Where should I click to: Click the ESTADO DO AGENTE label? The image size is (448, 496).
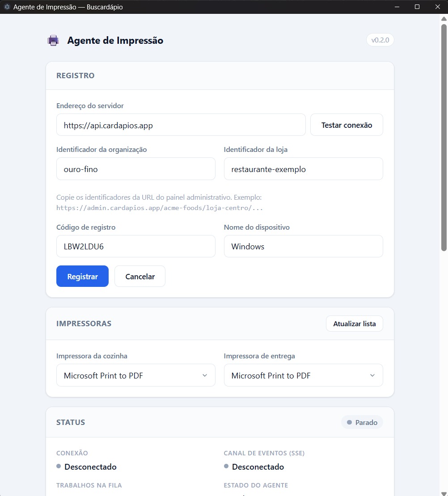tap(256, 485)
